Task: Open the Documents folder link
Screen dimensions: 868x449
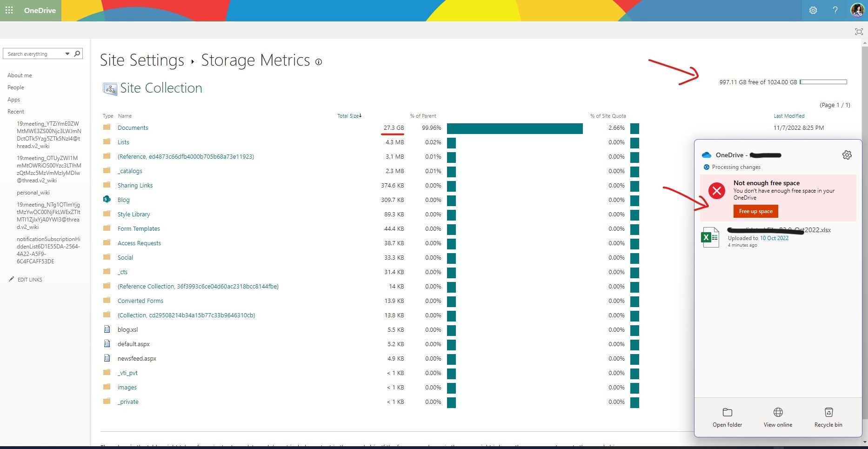Action: (x=133, y=128)
